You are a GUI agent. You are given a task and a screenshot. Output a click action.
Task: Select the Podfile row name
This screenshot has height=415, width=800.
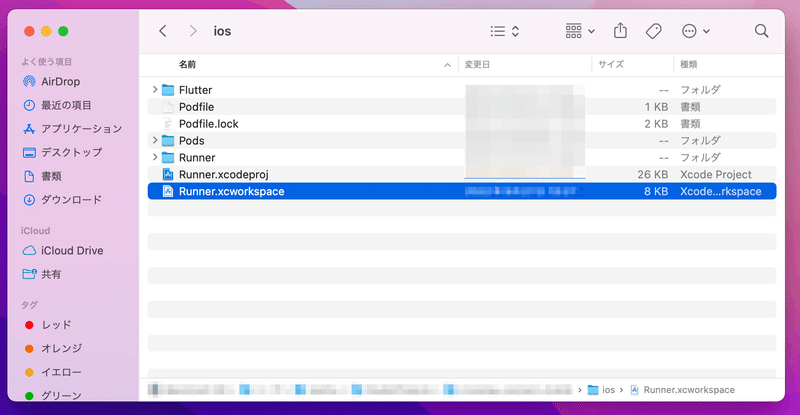pos(196,107)
